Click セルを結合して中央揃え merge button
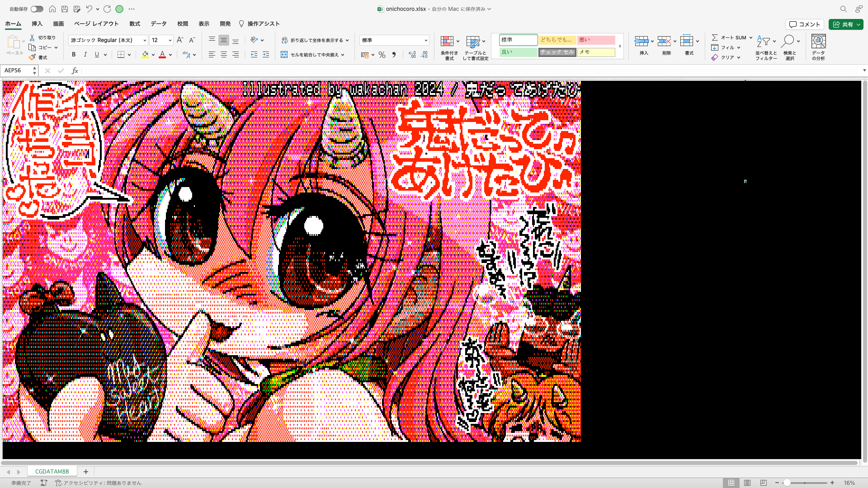 313,55
